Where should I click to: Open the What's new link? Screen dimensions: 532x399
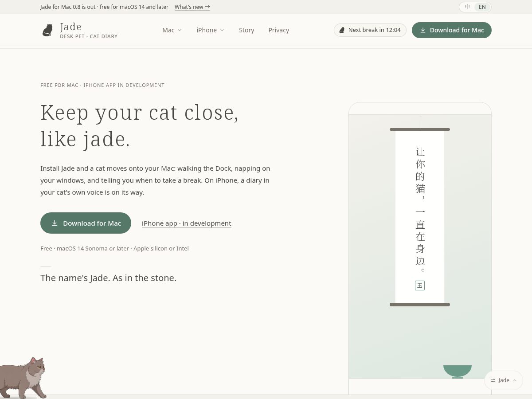point(192,7)
